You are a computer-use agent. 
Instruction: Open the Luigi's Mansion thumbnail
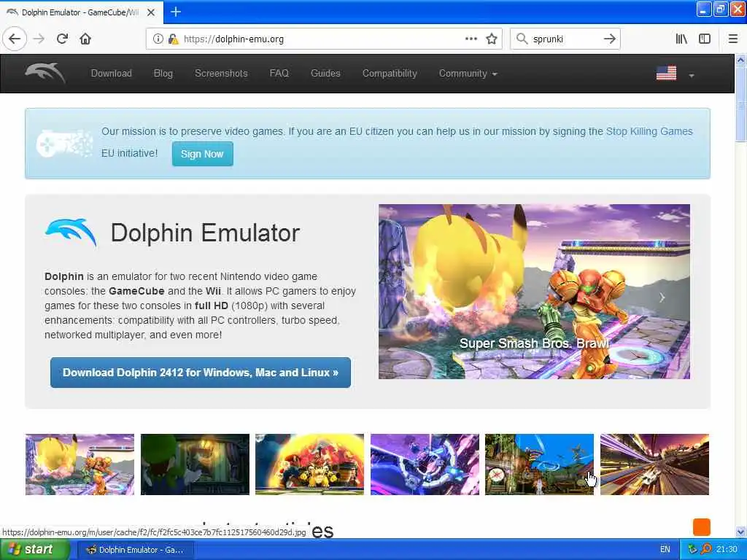point(195,464)
